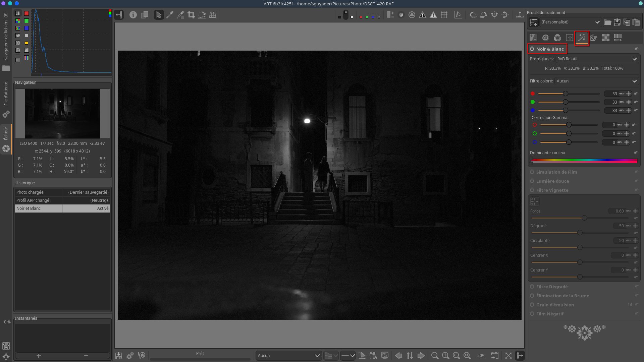Click the image info icon
Viewport: 644px width, 362px height.
[x=133, y=15]
